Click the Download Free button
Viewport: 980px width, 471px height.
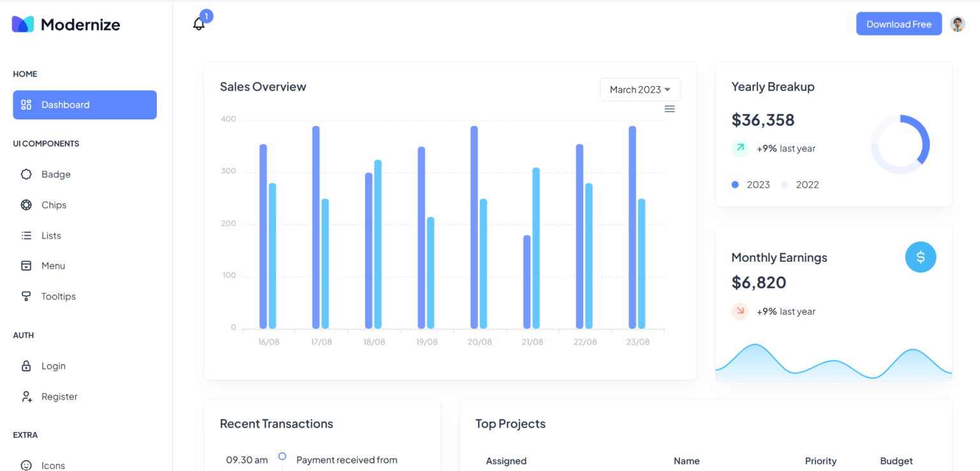(899, 23)
